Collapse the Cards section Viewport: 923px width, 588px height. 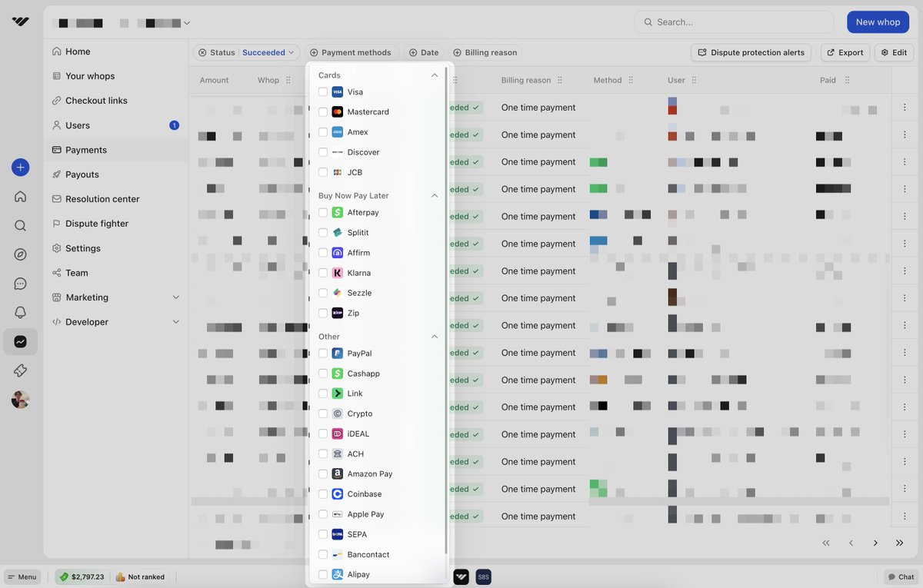tap(435, 75)
